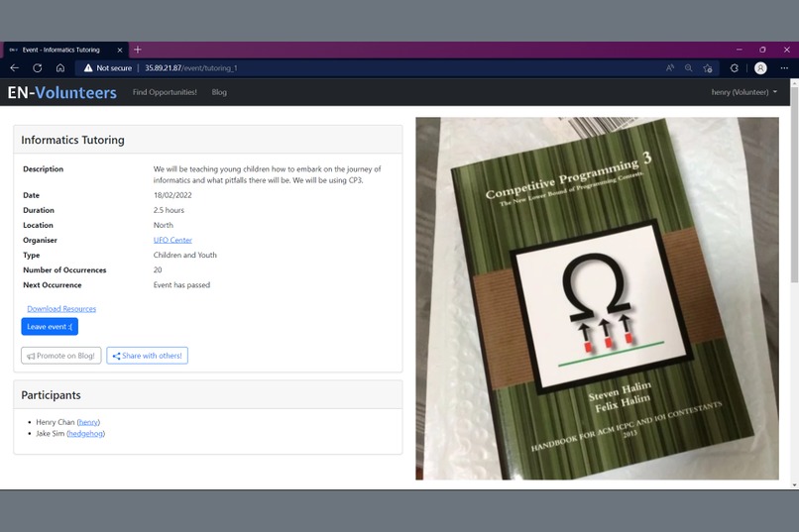Click the scrollbar down arrow
This screenshot has height=532, width=799.
(794, 484)
